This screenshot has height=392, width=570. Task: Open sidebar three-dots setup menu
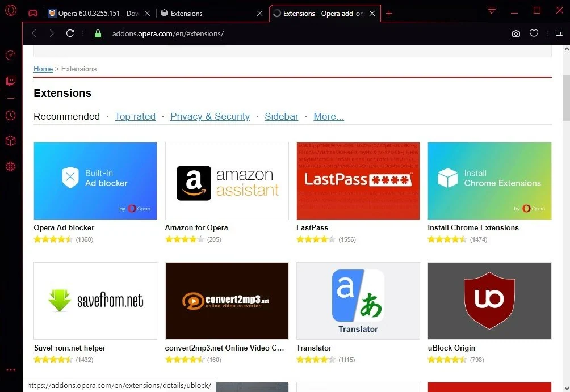click(x=11, y=370)
